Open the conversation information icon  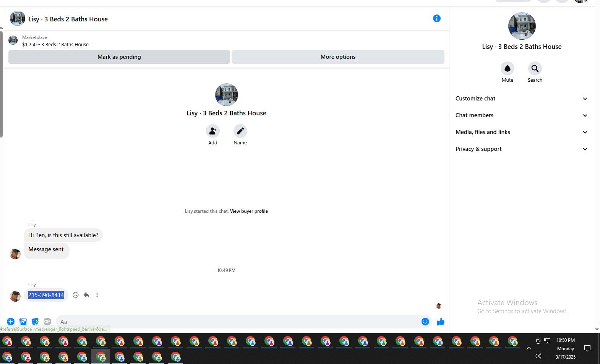[x=436, y=18]
